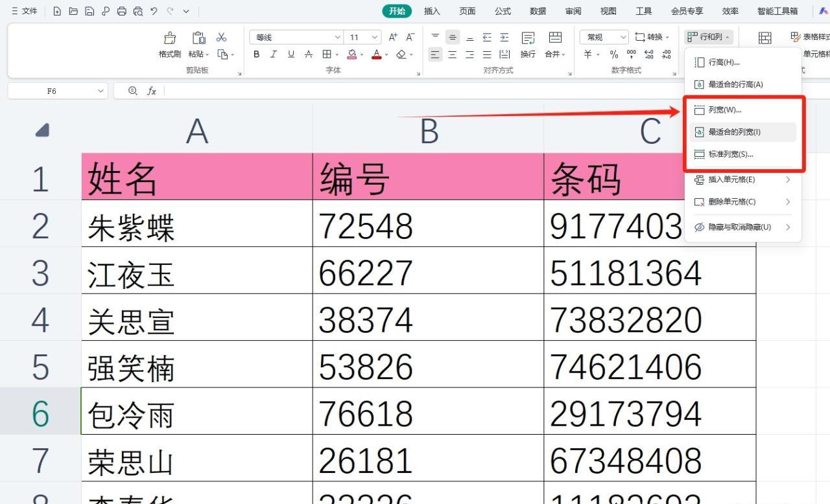The width and height of the screenshot is (830, 504).
Task: Click the Copy icon below scissors
Action: (x=222, y=54)
